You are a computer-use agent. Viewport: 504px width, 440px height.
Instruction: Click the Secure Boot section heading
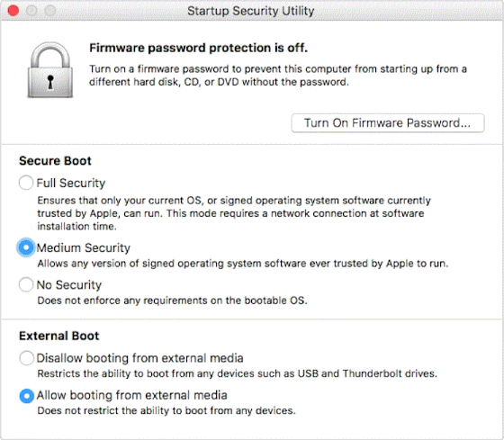point(55,161)
